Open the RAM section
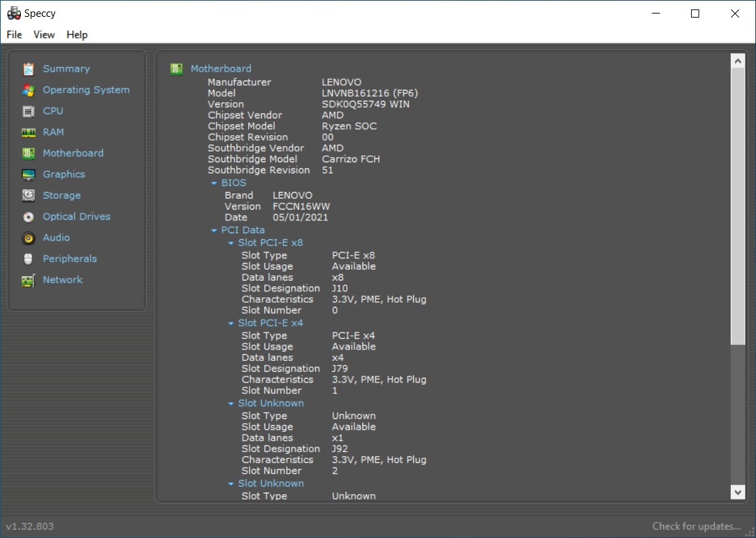The width and height of the screenshot is (756, 538). [53, 132]
